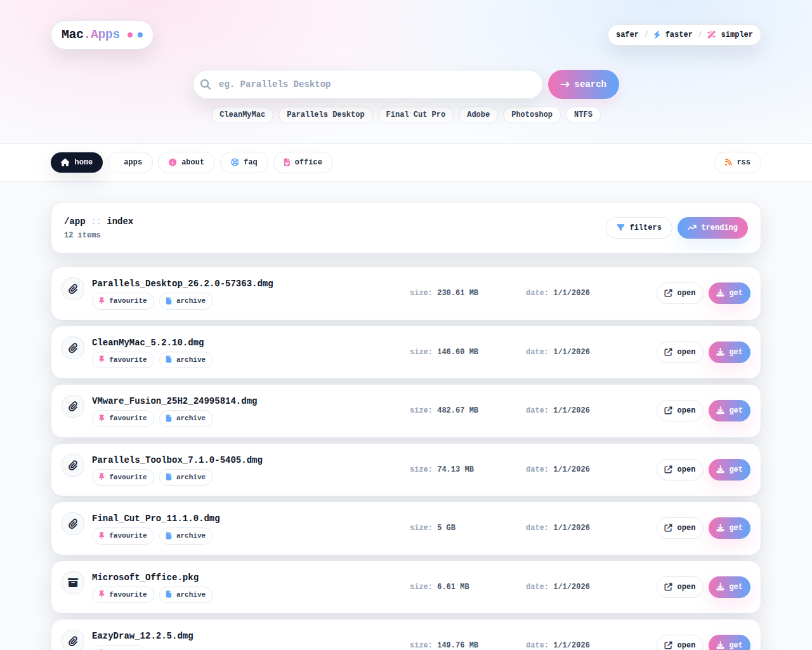
Task: Expand the archive tag on Parallels_Toolbox entry
Action: 185,477
